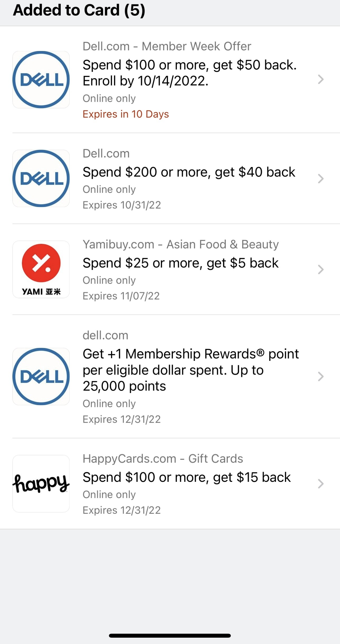Expand the HappyCards offer chevron
The image size is (340, 644).
(x=320, y=484)
